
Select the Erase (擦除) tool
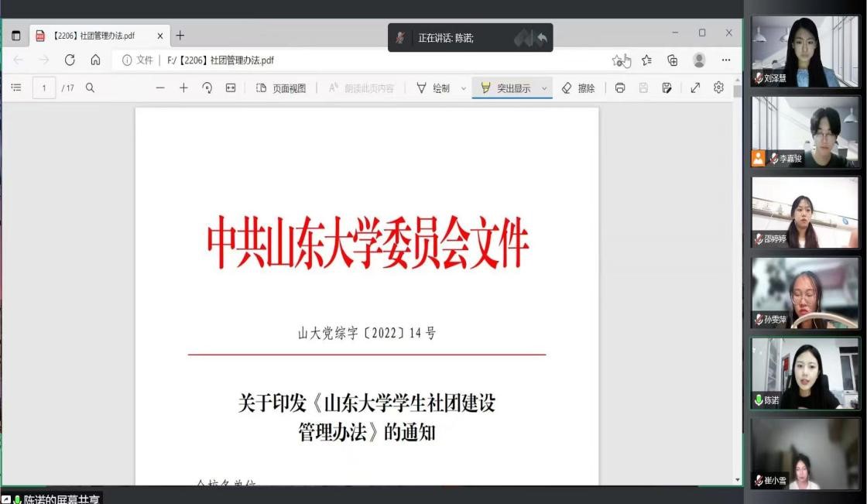pos(578,88)
